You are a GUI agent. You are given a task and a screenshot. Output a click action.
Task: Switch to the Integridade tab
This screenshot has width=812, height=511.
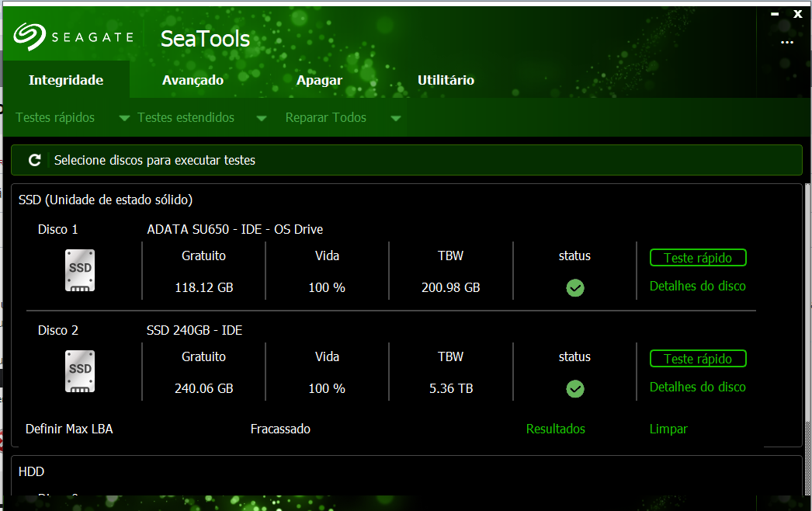[x=66, y=80]
